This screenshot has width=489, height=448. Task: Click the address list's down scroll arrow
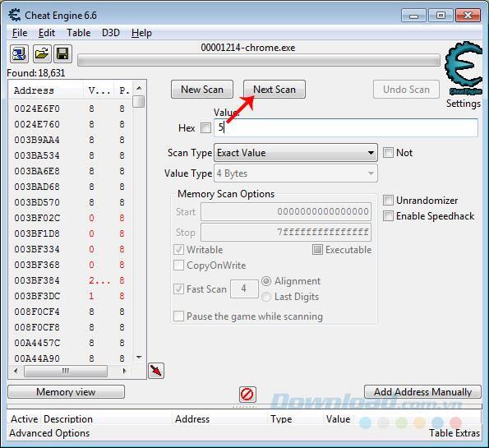click(139, 358)
